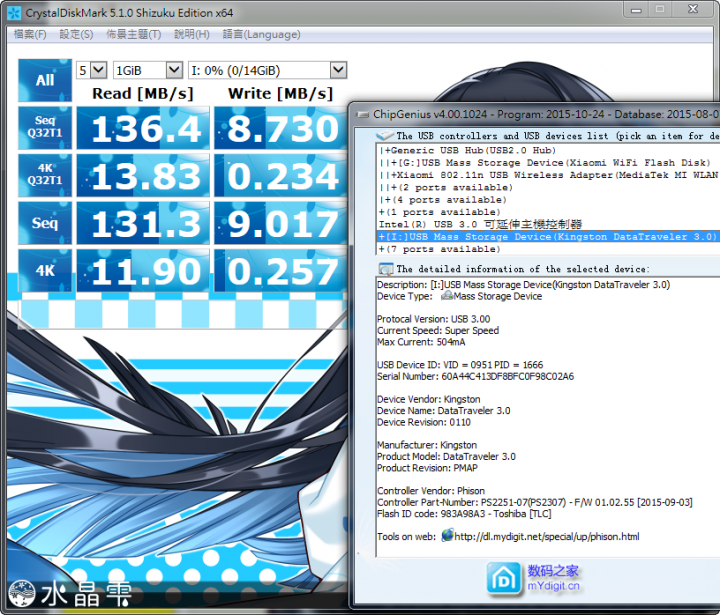Open the phison.html tools web link
720x615 pixels.
tap(546, 536)
